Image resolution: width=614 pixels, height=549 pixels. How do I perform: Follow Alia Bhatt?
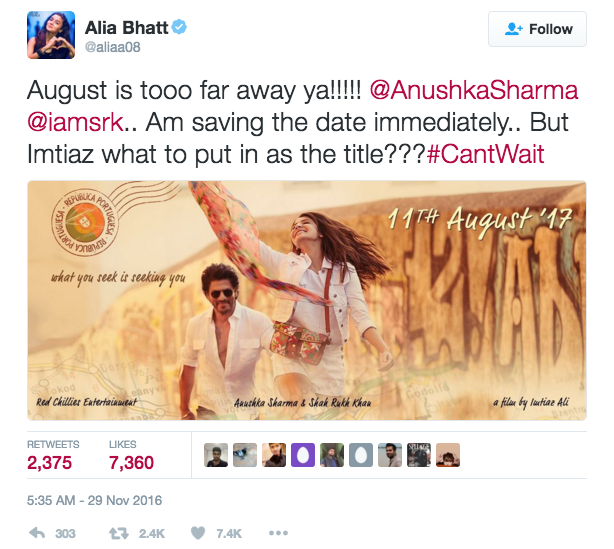point(537,29)
